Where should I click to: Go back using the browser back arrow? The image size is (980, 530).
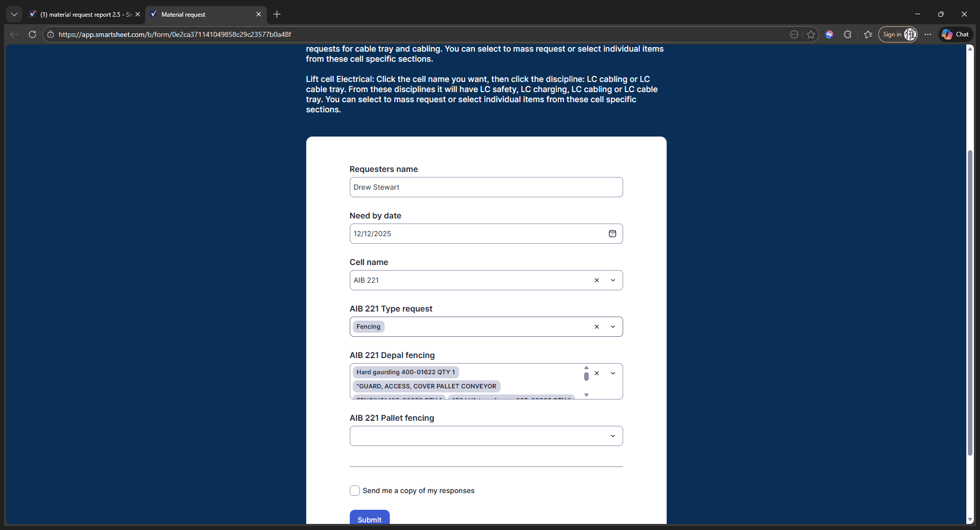(x=14, y=34)
